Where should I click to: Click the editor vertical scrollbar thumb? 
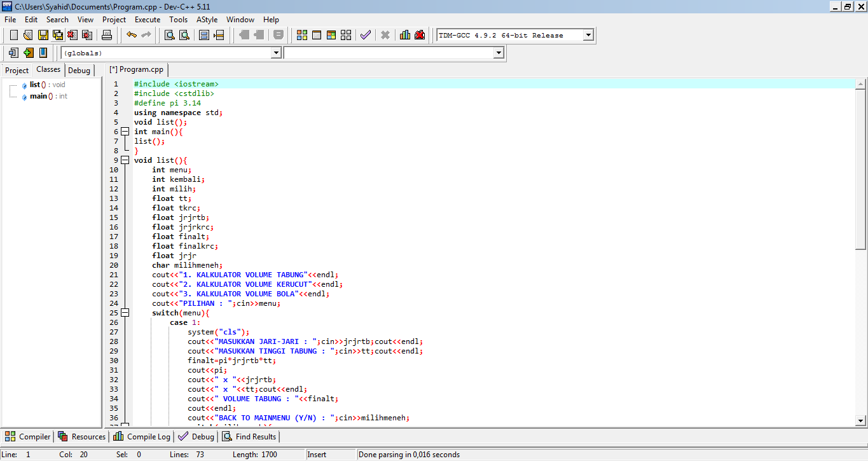coord(861,169)
